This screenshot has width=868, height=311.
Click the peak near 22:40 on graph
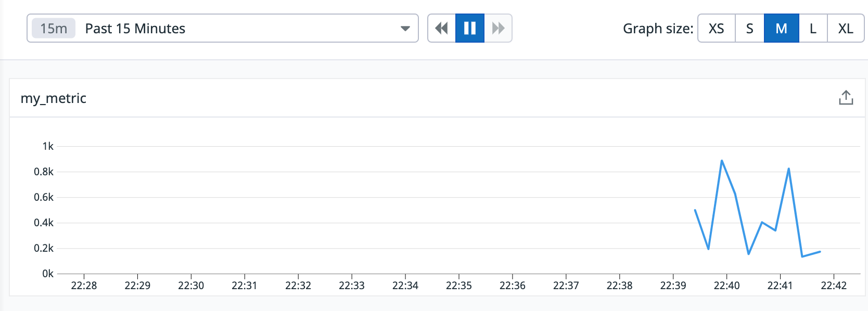coord(722,161)
